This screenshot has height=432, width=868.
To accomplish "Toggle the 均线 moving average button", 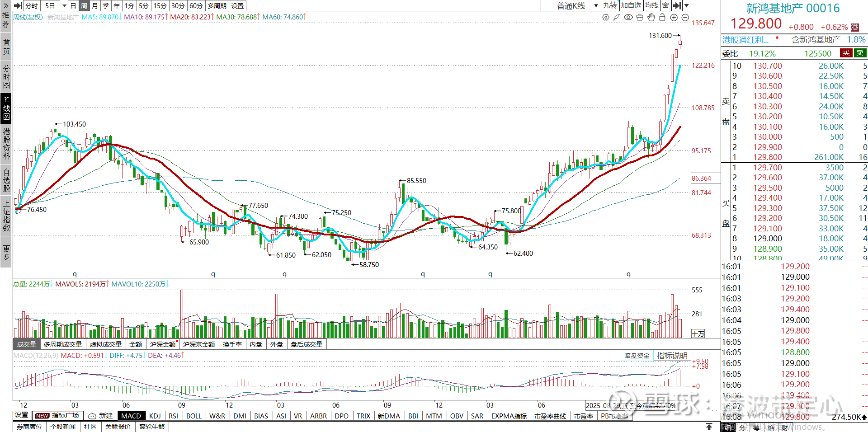I will point(651,5).
